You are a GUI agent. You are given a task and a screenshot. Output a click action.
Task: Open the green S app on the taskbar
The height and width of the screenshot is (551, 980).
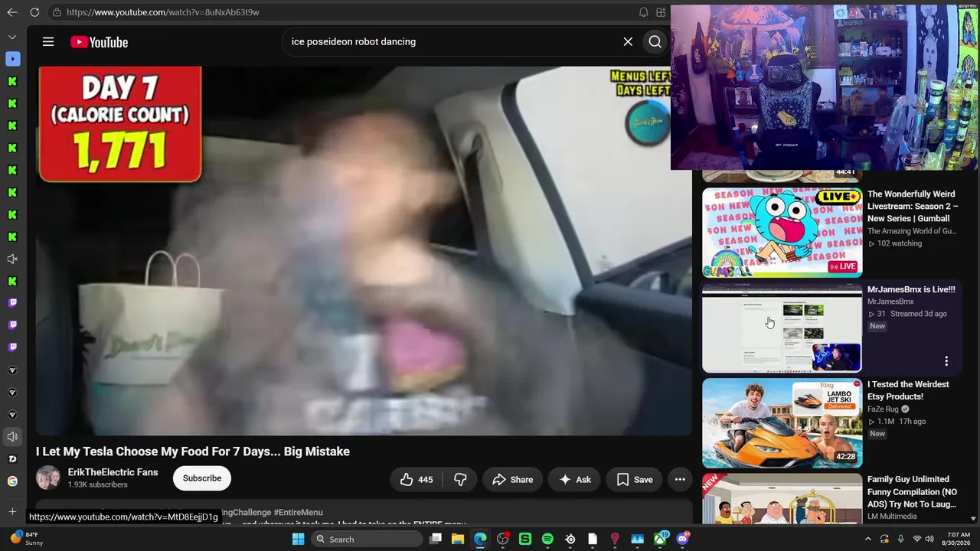[525, 540]
